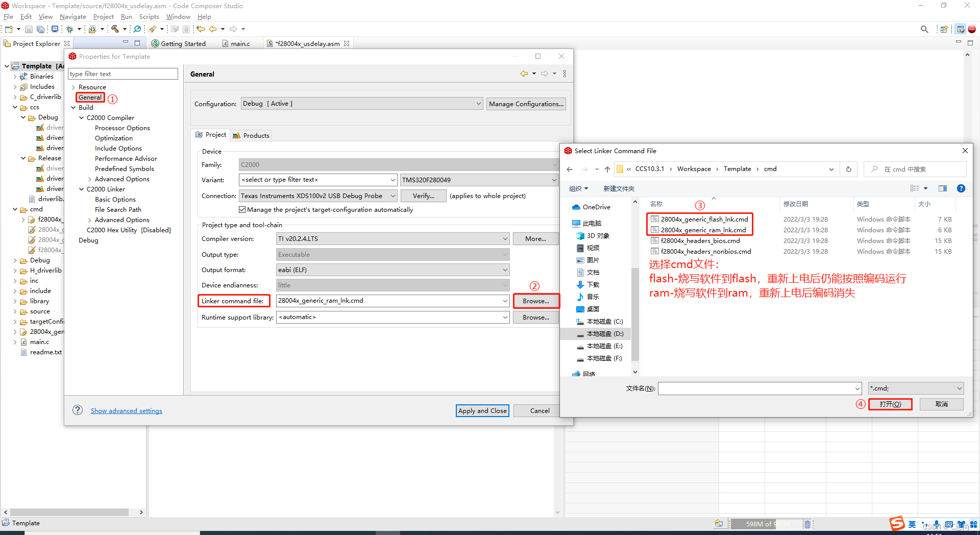Open the Compiler version dropdown
Image resolution: width=980 pixels, height=535 pixels.
pos(393,238)
